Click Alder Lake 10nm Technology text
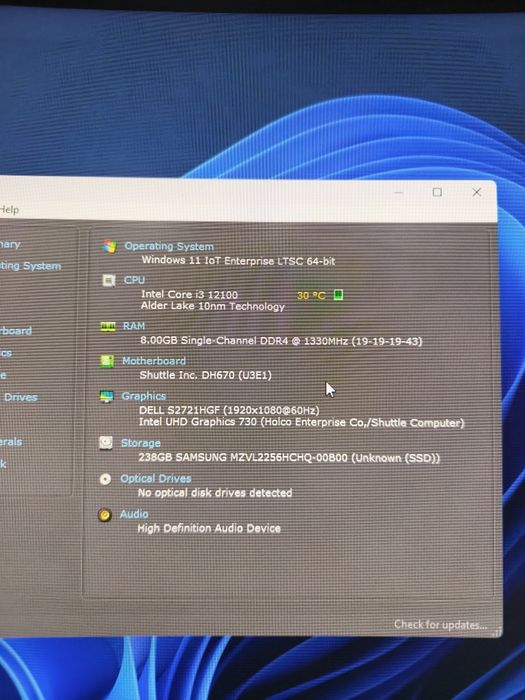This screenshot has width=525, height=700. coord(212,306)
